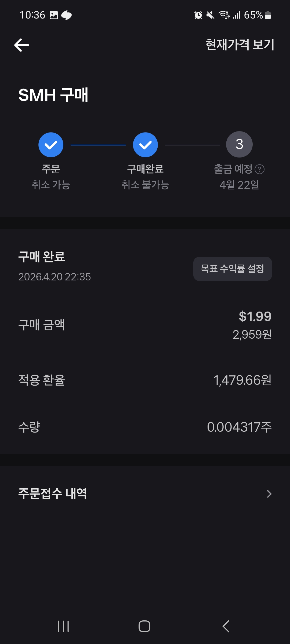Select step 3 circle for 출금 예정
Screen dimensions: 290x644
239,144
